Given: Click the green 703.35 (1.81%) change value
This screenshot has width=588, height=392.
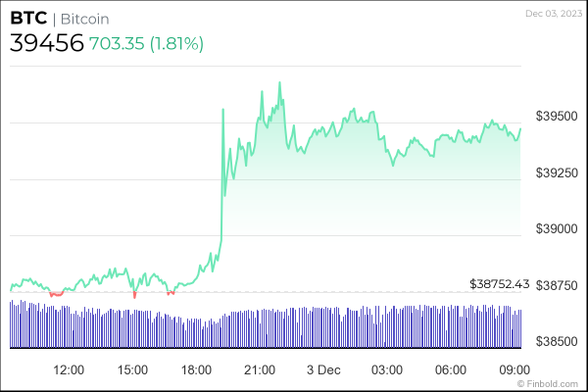Looking at the screenshot, I should (147, 43).
